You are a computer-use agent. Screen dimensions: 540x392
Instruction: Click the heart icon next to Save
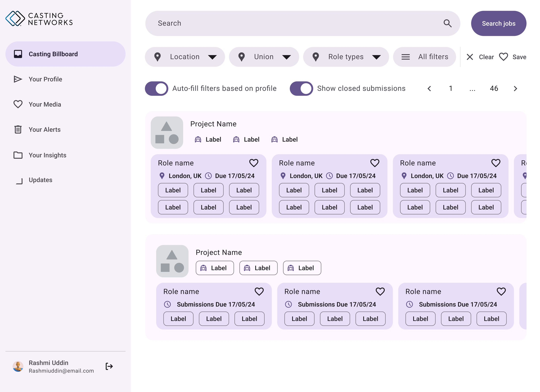coord(503,57)
